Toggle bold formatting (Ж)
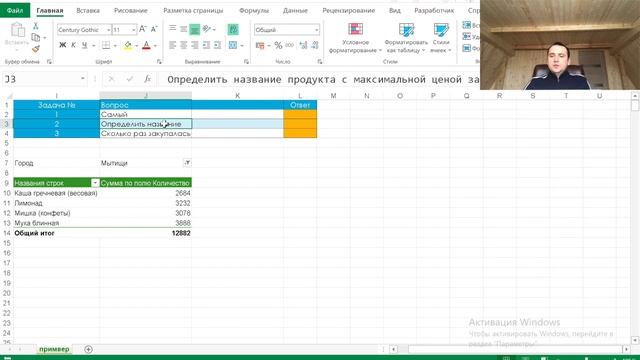Image resolution: width=640 pixels, height=360 pixels. (62, 45)
